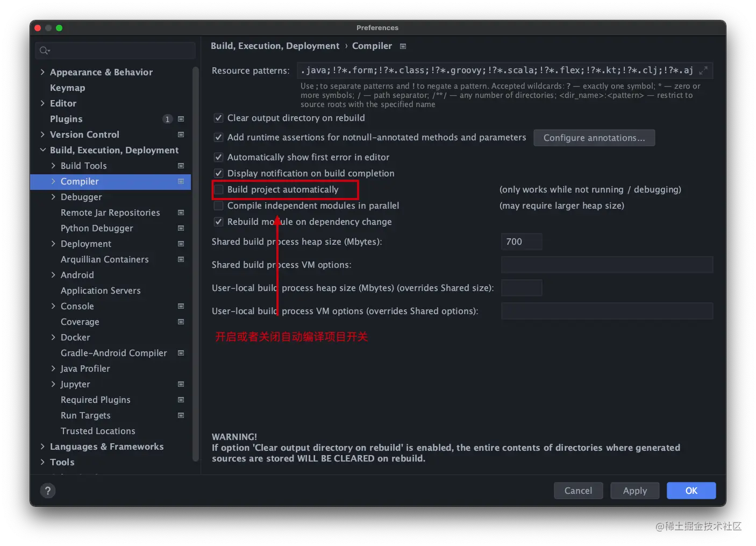Select Gradle-Android Compiler in the tree

[x=113, y=353]
